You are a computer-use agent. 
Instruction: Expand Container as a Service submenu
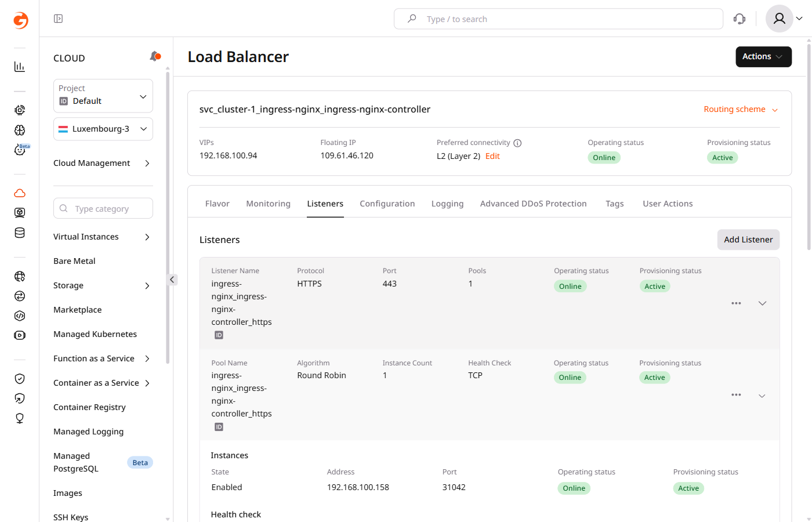147,383
